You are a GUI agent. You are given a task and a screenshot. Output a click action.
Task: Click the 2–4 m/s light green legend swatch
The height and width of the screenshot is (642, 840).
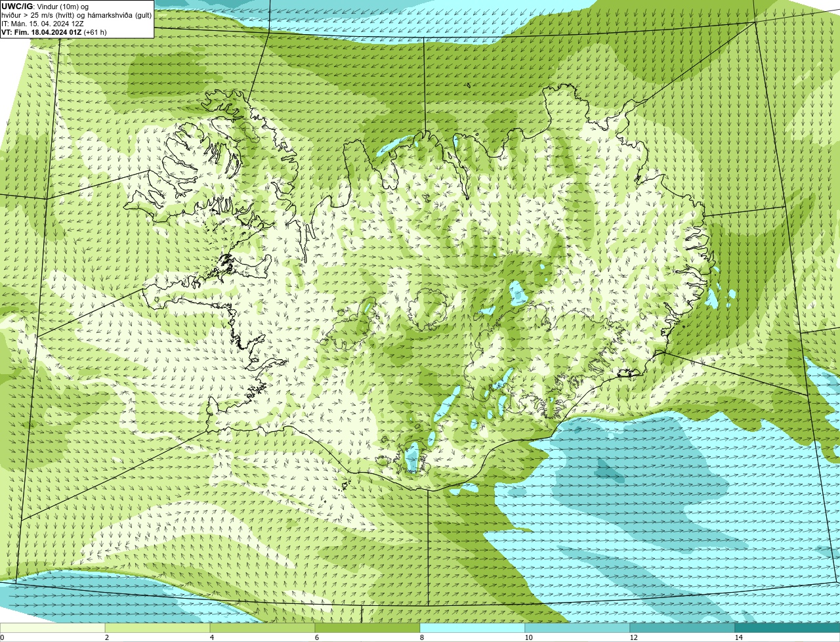point(157,628)
